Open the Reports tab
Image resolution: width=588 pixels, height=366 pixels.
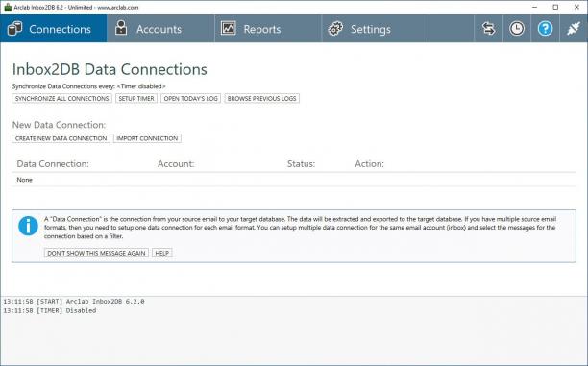268,29
